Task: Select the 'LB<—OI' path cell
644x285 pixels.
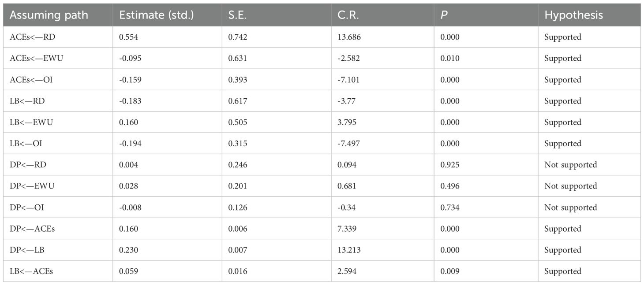Action: point(25,144)
